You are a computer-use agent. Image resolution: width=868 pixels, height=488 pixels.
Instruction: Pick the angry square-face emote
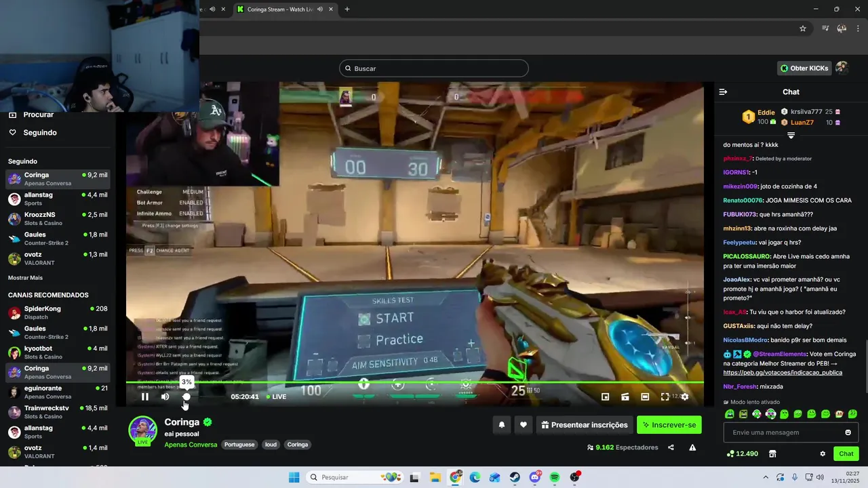(743, 414)
